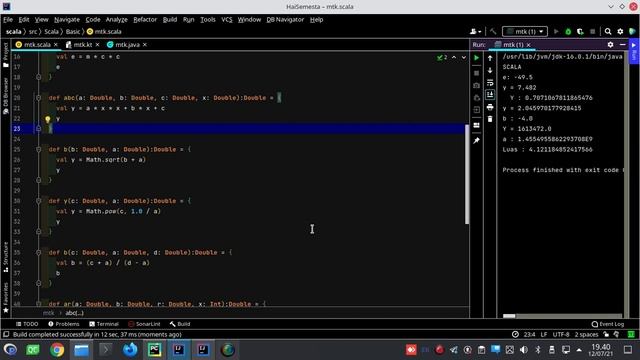This screenshot has height=360, width=640.
Task: Open mtk (1) run configuration dropdown
Action: tap(525, 31)
